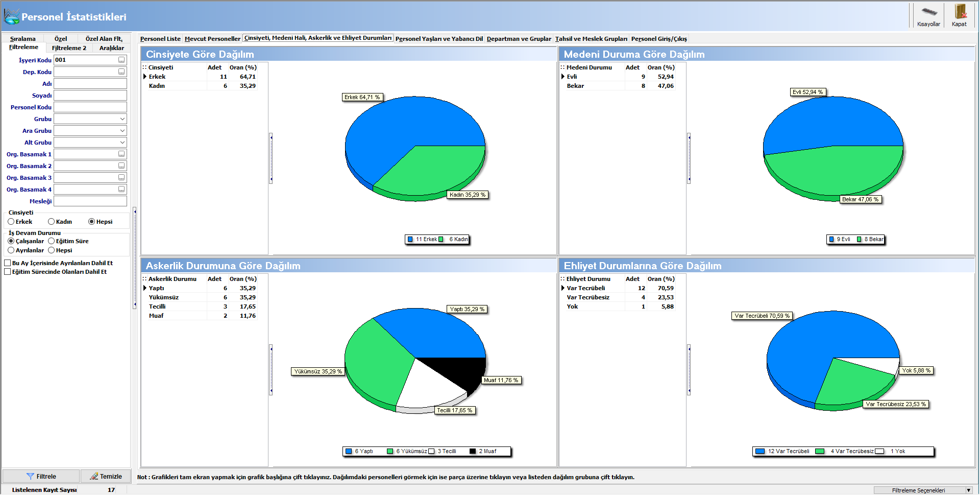The image size is (980, 495).
Task: Click the funnel Filtrele button
Action: click(41, 476)
